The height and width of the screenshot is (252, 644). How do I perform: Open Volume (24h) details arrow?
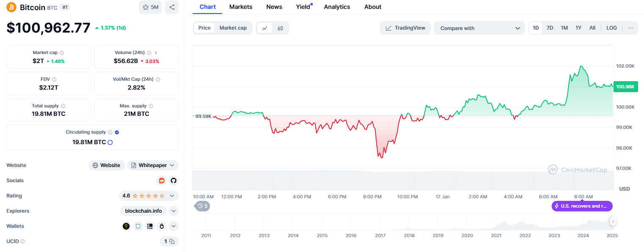(156, 53)
